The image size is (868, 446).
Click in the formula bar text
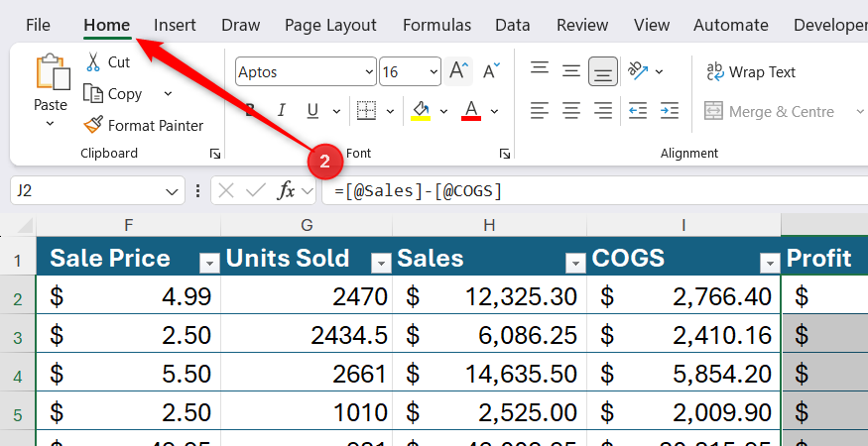[419, 191]
